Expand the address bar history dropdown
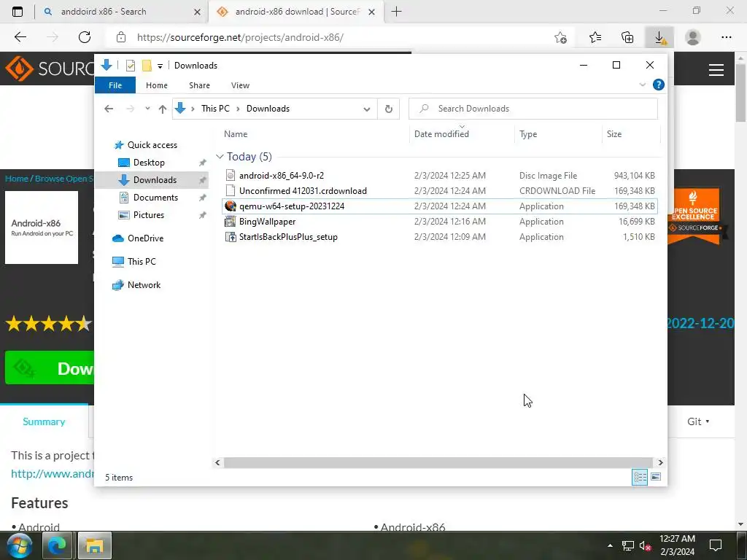The width and height of the screenshot is (747, 560). [x=366, y=109]
